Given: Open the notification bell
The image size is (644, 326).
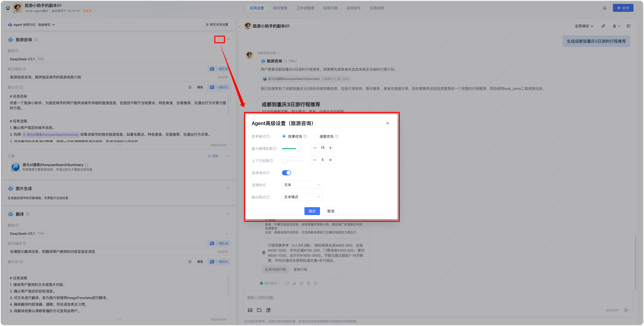Looking at the screenshot, I should tap(604, 8).
